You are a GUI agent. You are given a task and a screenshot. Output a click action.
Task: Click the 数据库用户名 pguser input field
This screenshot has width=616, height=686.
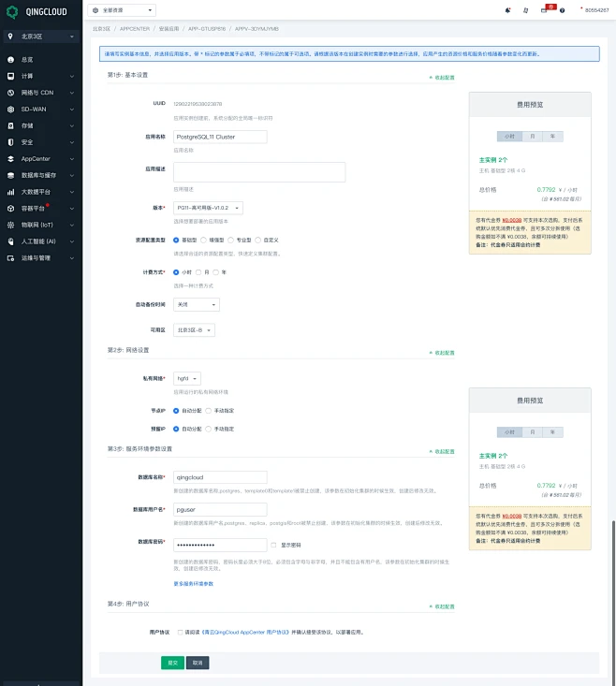(x=220, y=510)
